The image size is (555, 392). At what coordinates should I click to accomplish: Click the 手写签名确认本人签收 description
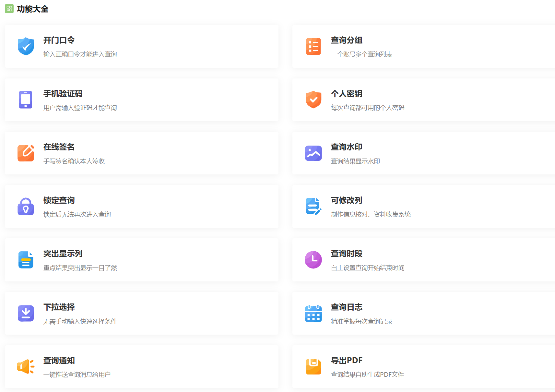coord(74,161)
